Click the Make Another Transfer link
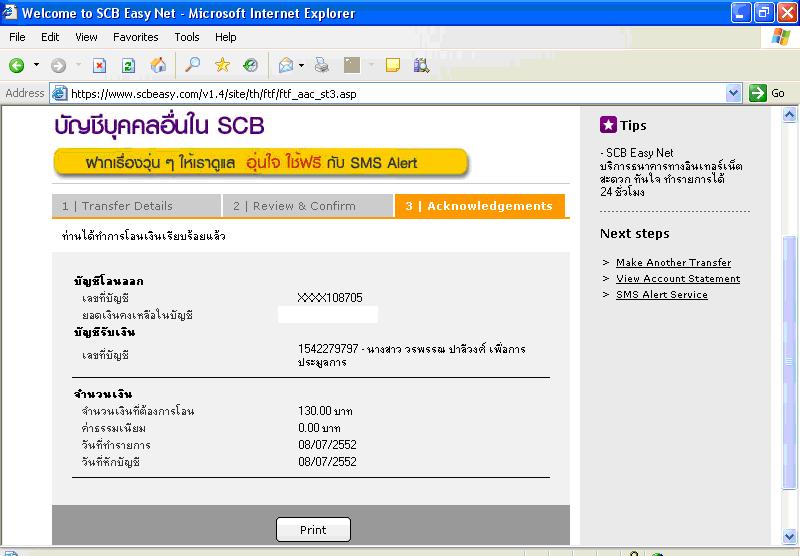 point(673,262)
